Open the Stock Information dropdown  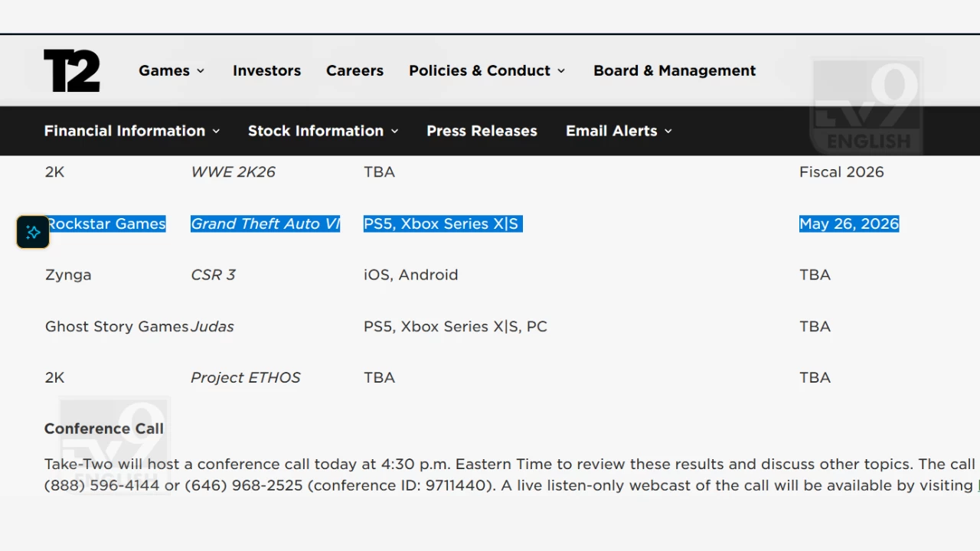(322, 131)
